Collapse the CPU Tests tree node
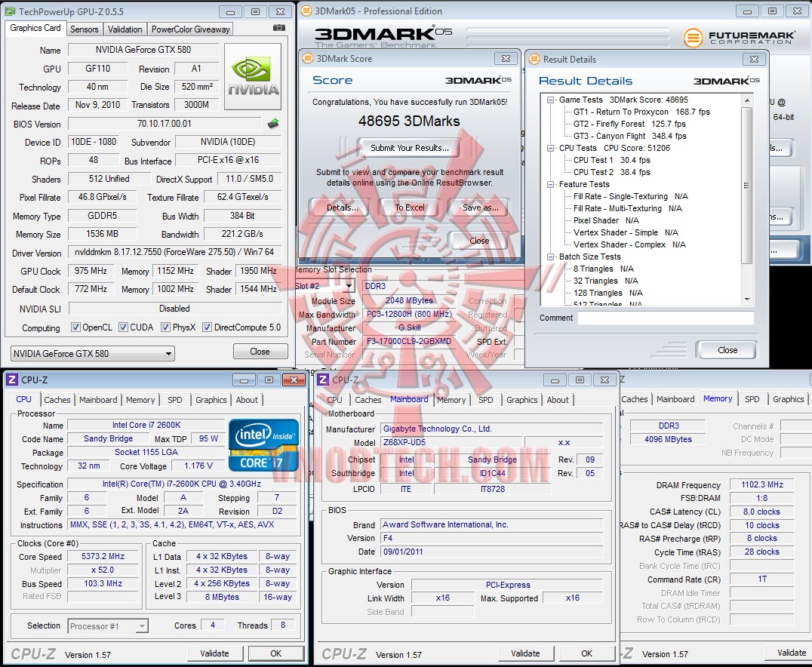The width and height of the screenshot is (812, 667). [x=550, y=148]
